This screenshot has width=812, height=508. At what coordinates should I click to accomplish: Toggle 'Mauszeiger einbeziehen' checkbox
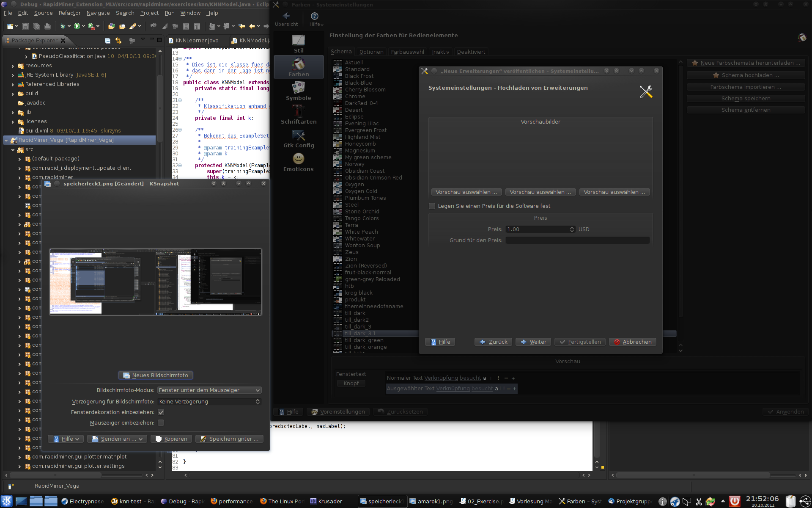click(x=161, y=422)
